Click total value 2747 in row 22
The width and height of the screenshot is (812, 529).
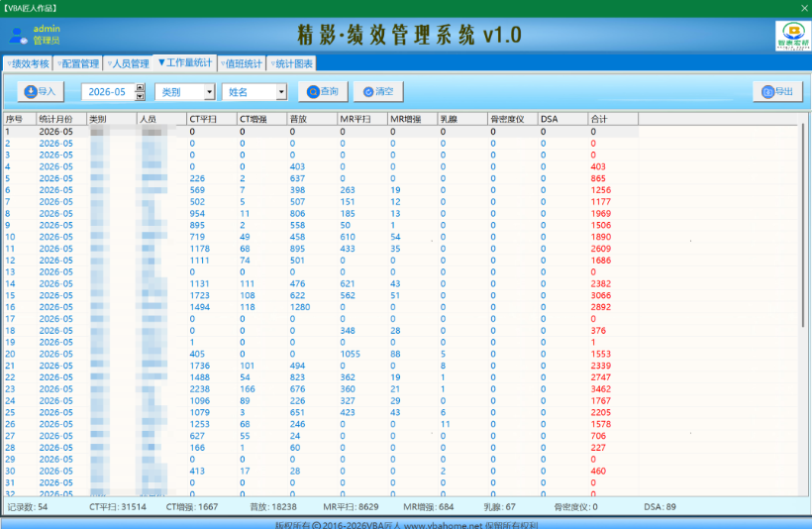pyautogui.click(x=601, y=377)
